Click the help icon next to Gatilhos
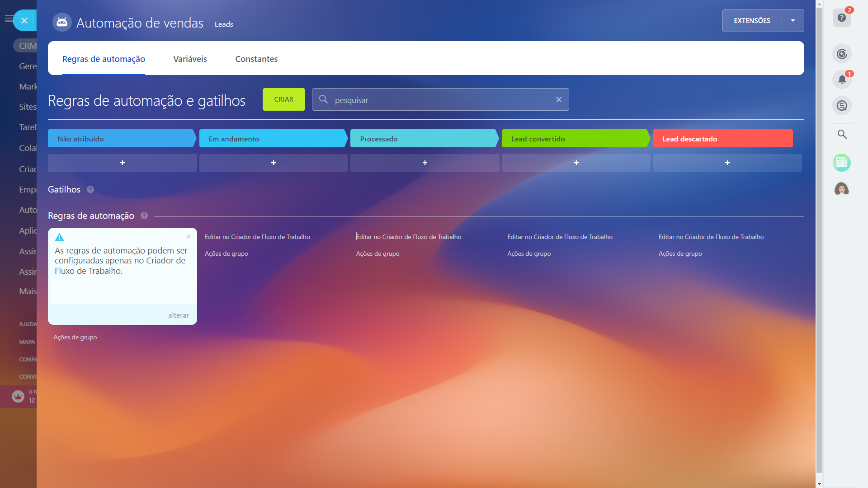This screenshot has width=868, height=488. (90, 190)
